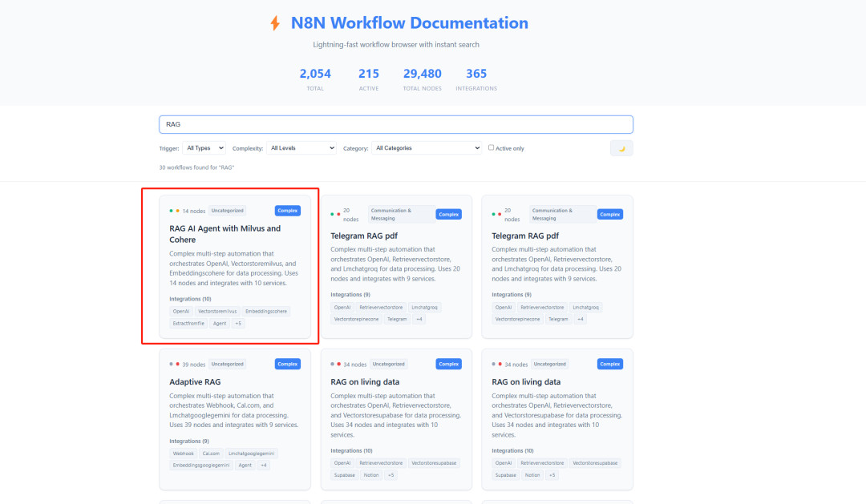Click the Uncategorized label on Adaptive RAG card
This screenshot has height=504, width=866.
(228, 364)
